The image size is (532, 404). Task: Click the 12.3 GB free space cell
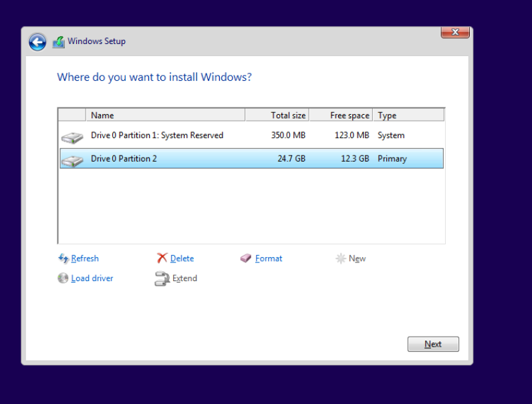pyautogui.click(x=355, y=158)
